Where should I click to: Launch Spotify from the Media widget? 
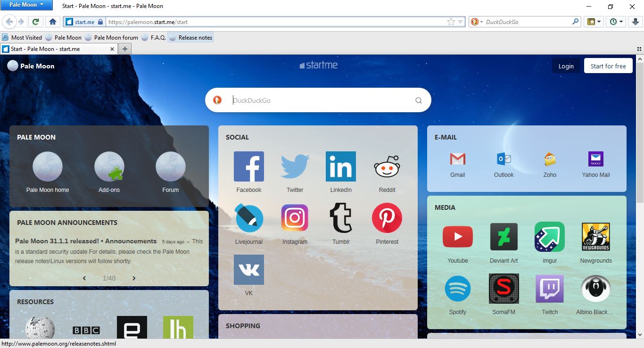coord(458,289)
